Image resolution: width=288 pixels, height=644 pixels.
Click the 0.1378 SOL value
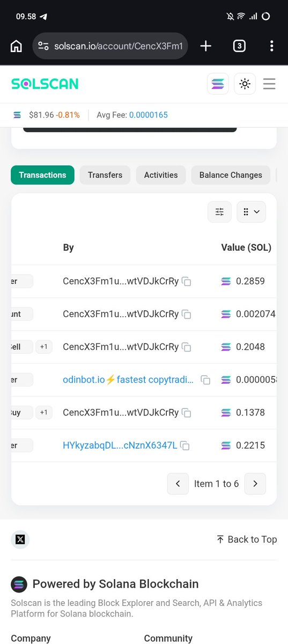click(x=250, y=413)
